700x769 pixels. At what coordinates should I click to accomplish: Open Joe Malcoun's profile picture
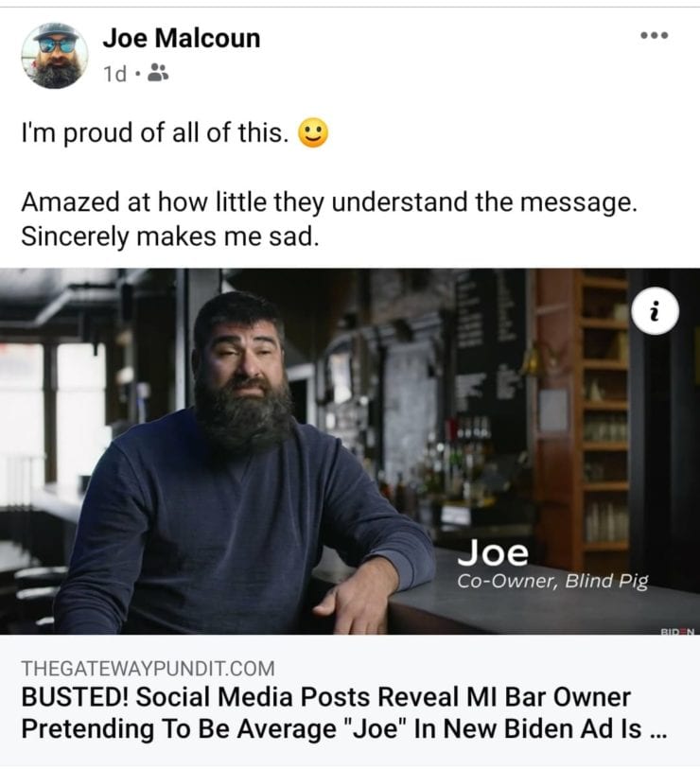coord(55,56)
